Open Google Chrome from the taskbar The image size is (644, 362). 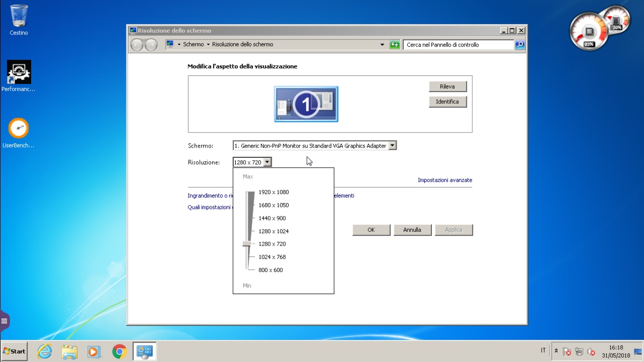(x=119, y=352)
